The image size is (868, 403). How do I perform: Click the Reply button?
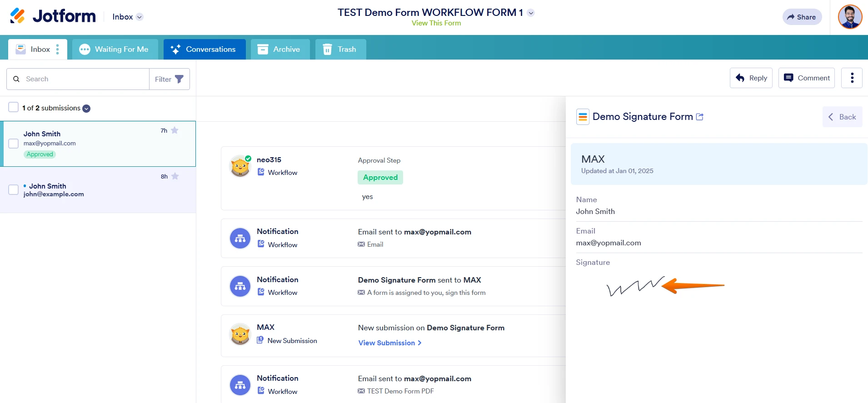751,78
